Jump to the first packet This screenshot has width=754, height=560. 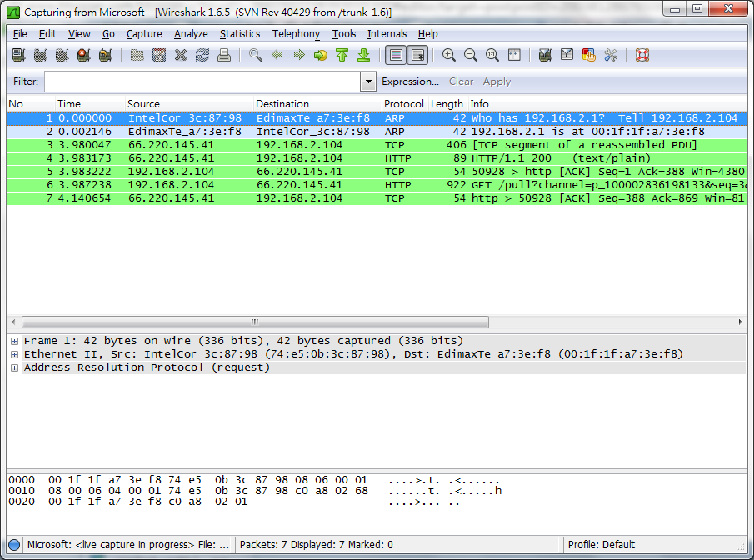point(342,55)
